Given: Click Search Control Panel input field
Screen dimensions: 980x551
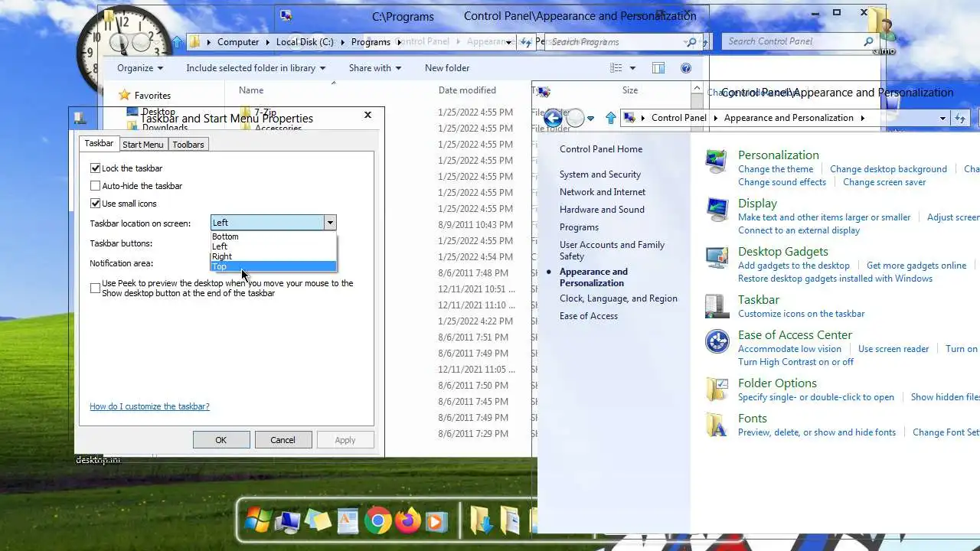Looking at the screenshot, I should coord(792,41).
